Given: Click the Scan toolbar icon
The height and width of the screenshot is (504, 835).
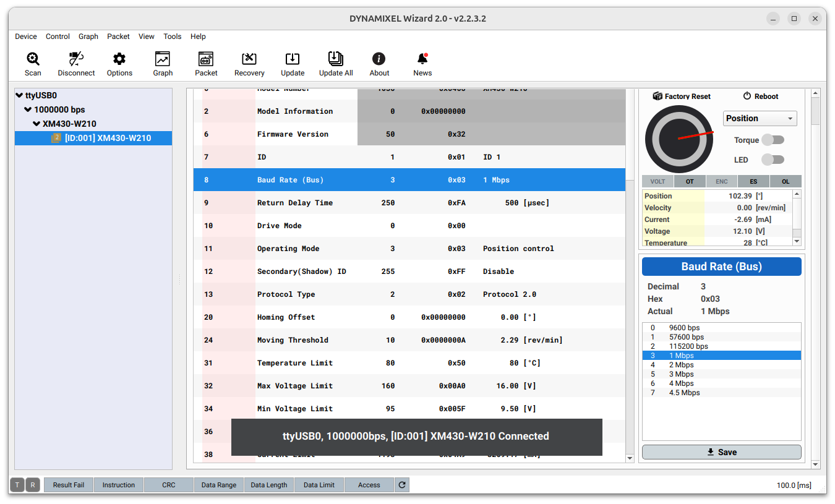Looking at the screenshot, I should pyautogui.click(x=33, y=59).
